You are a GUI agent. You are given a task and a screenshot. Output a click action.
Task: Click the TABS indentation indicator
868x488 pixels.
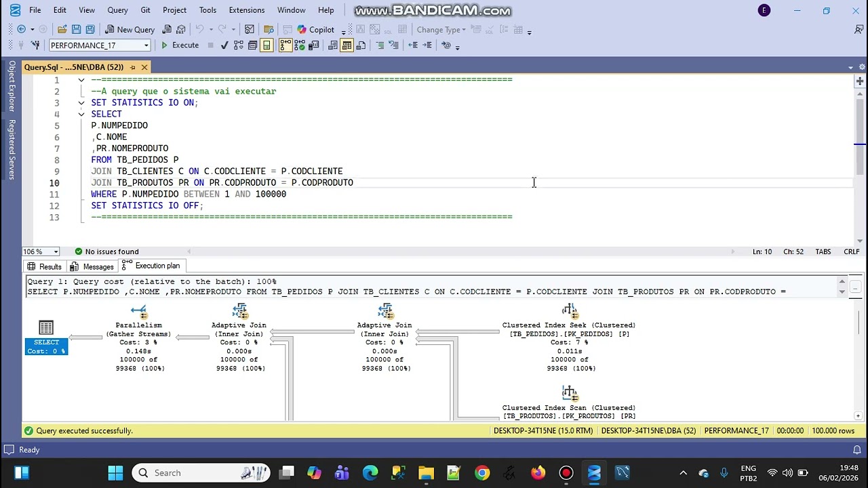(823, 251)
